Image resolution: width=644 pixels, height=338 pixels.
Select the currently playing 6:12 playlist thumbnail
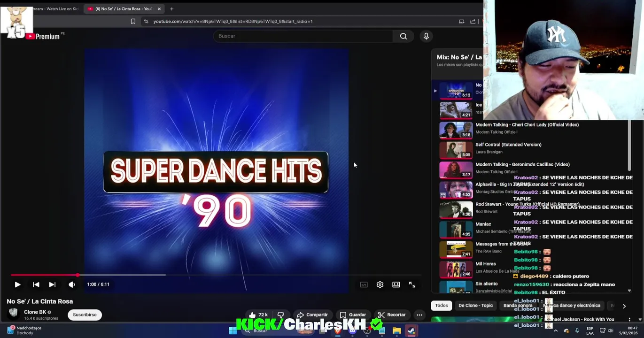(456, 90)
